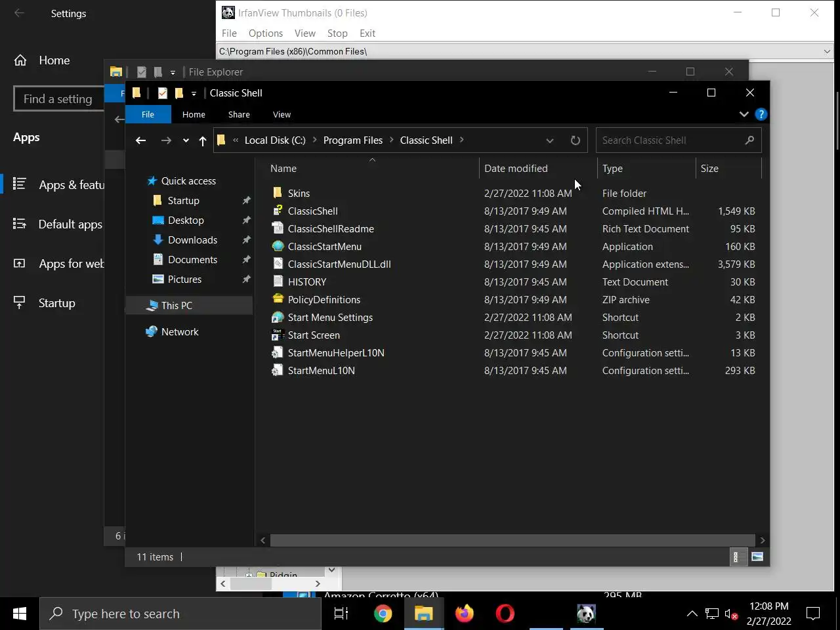Sort by the Type column header

[646, 169]
